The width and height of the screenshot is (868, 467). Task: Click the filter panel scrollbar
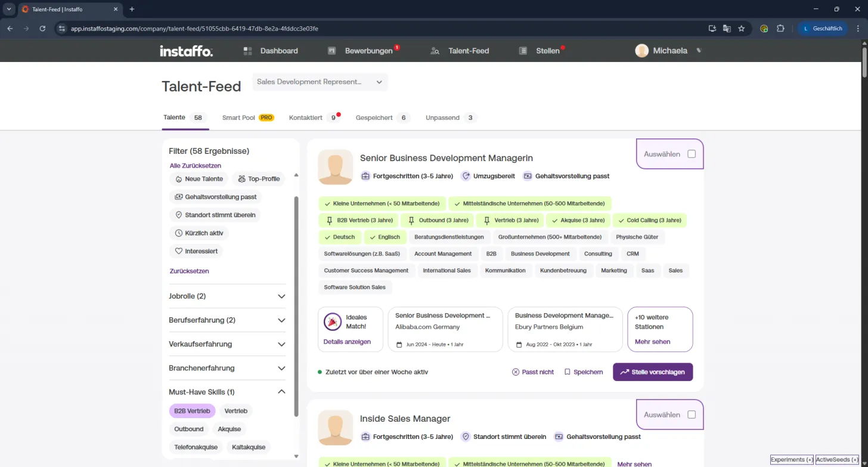296,307
